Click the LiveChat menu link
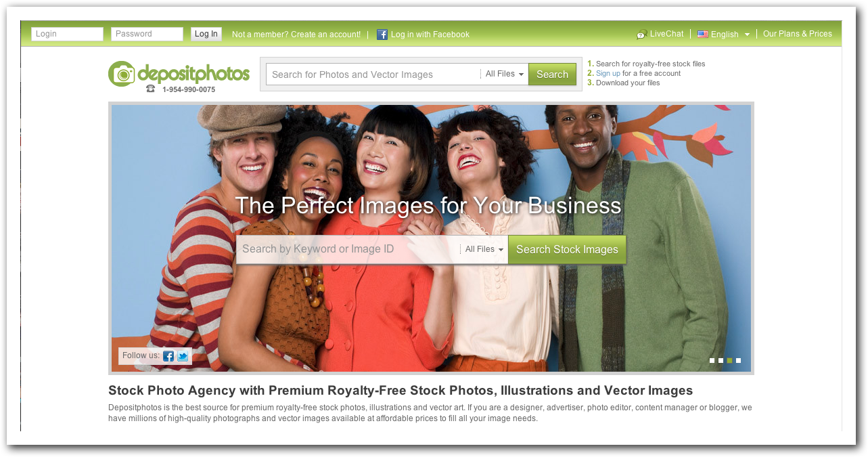Viewport: 868px width, 457px height. [x=667, y=34]
